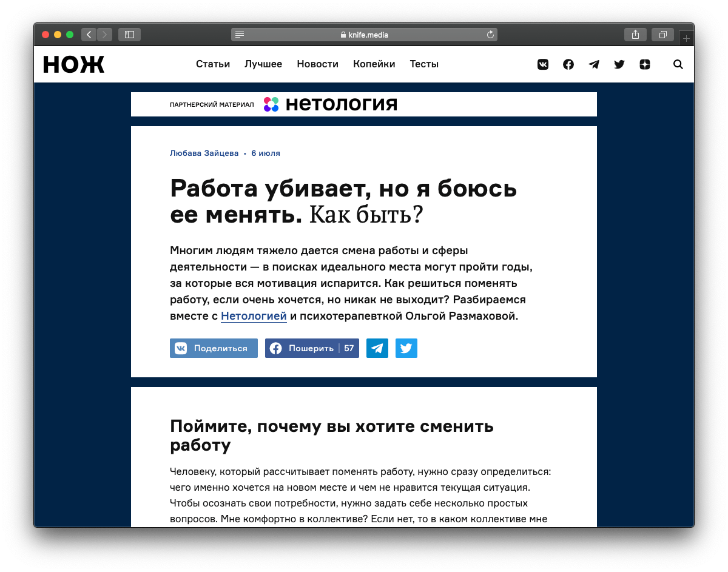The width and height of the screenshot is (728, 572).
Task: Open the plus-cross social icon in the header
Action: click(644, 64)
